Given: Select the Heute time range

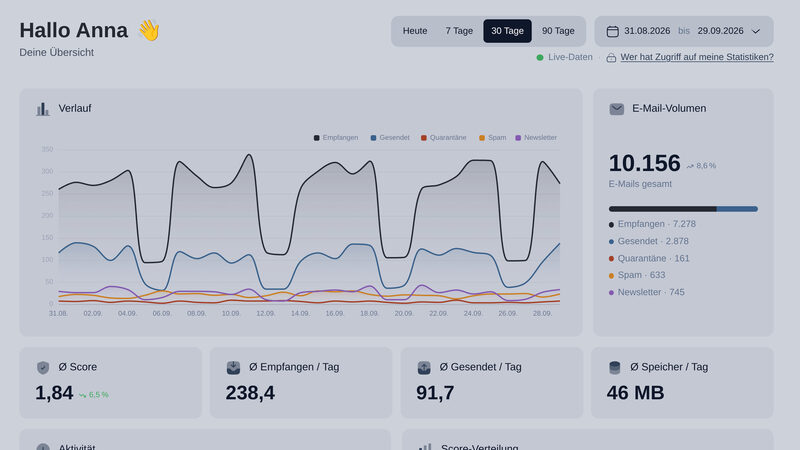Looking at the screenshot, I should click(x=415, y=31).
